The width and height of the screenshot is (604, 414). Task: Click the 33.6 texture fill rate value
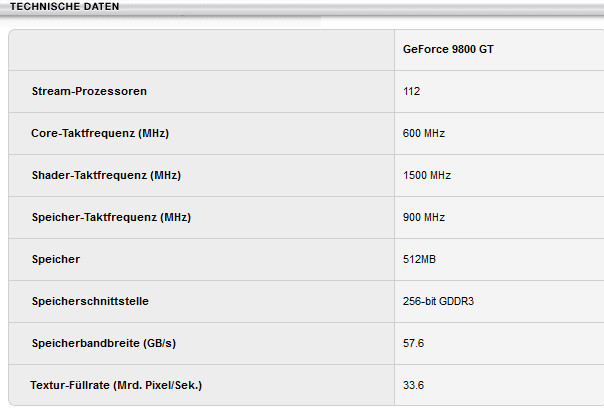pos(413,385)
